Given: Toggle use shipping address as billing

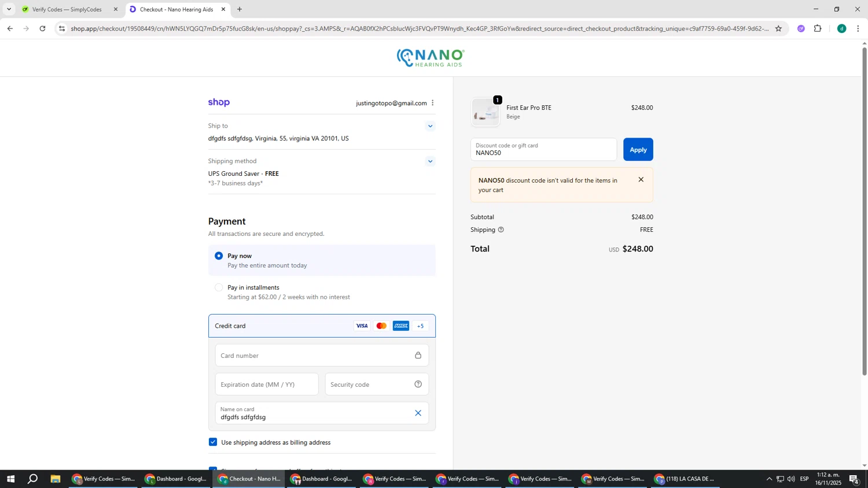Looking at the screenshot, I should pyautogui.click(x=213, y=442).
